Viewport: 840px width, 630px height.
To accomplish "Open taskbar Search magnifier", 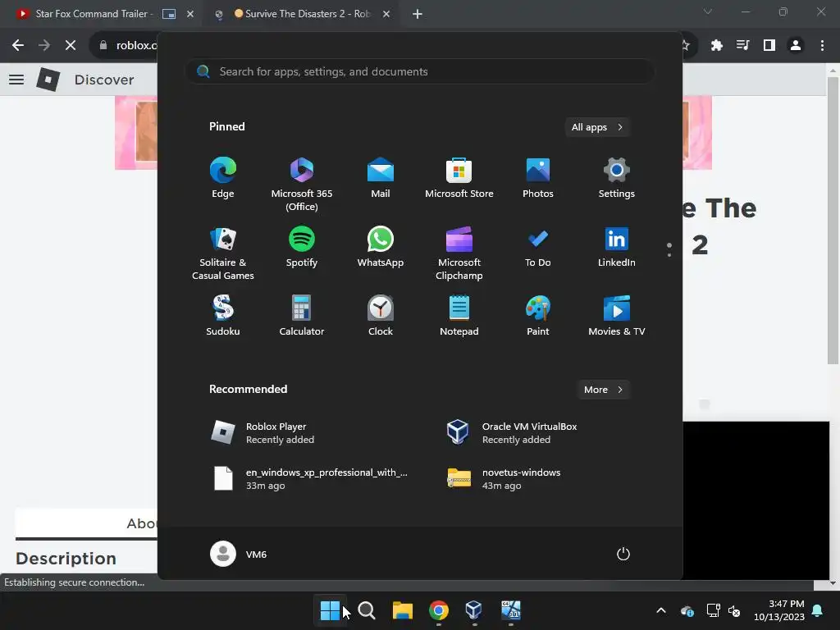I will (x=367, y=610).
